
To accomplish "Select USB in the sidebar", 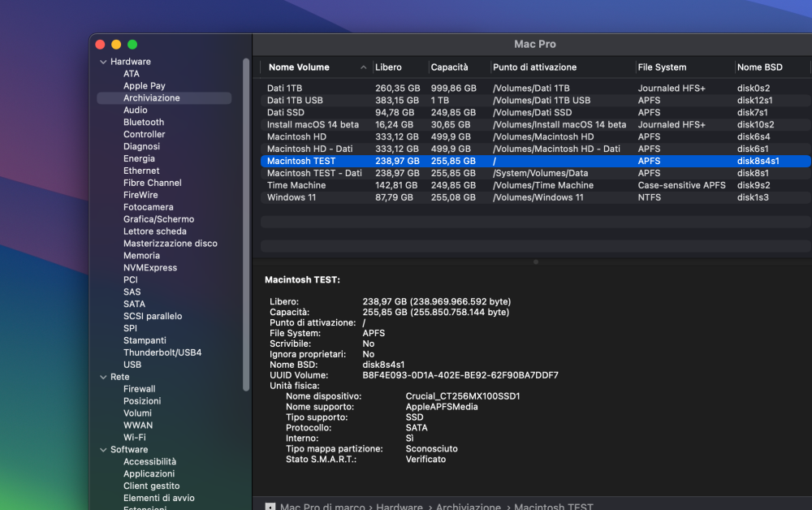I will click(x=132, y=365).
